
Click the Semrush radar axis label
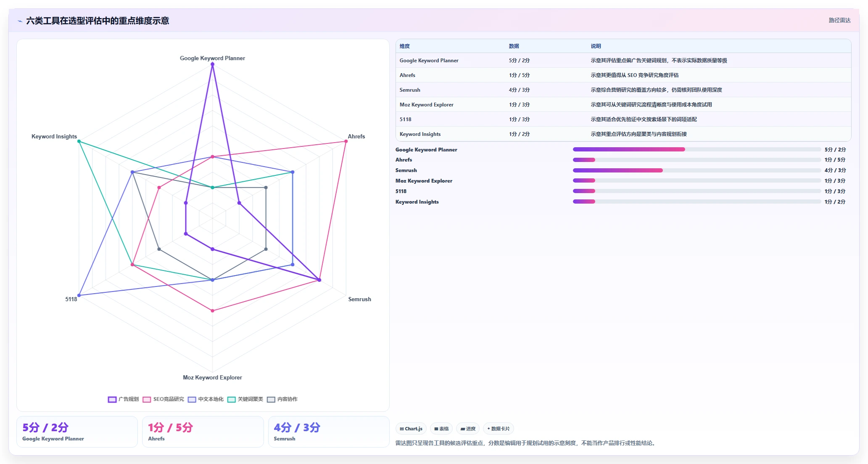click(360, 300)
